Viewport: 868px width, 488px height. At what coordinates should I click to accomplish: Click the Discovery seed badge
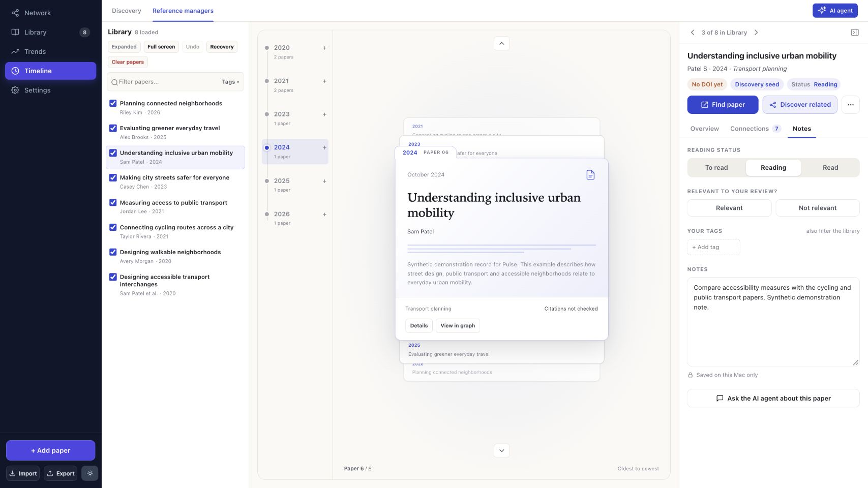[x=757, y=84]
